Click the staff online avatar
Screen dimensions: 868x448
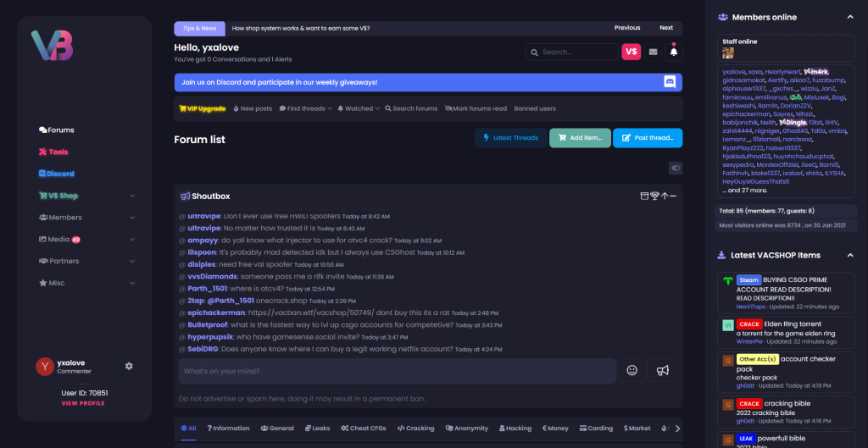[728, 53]
